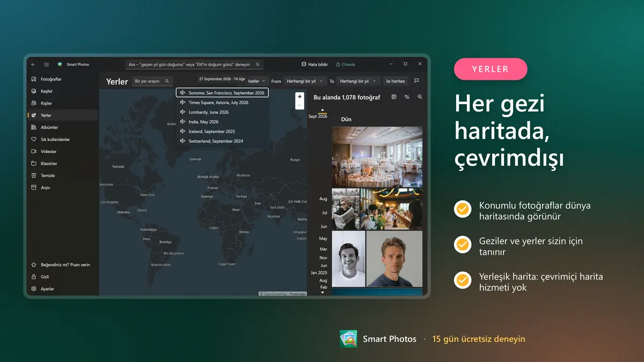Toggle the Isı haritası heatmap button
The height and width of the screenshot is (362, 644).
click(396, 82)
